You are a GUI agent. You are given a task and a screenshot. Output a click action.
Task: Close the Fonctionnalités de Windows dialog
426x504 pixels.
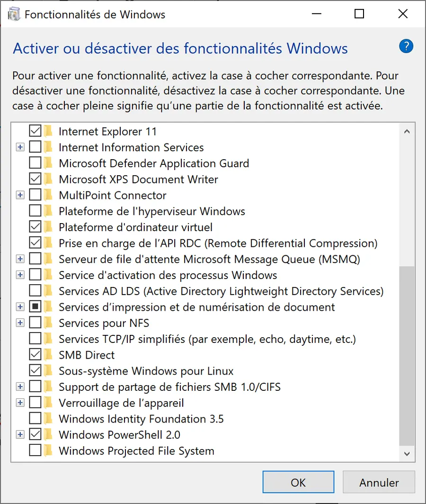coord(403,14)
